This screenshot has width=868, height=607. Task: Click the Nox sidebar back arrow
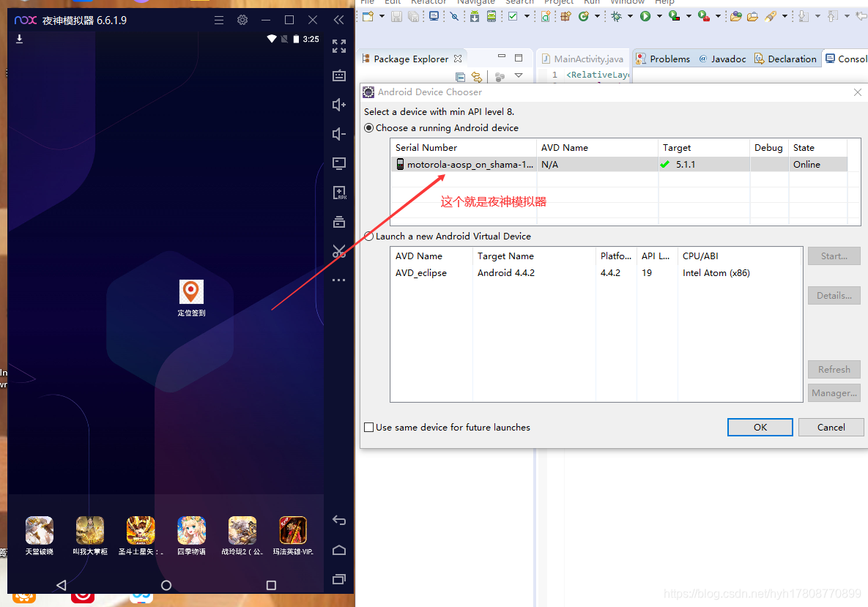pos(339,520)
